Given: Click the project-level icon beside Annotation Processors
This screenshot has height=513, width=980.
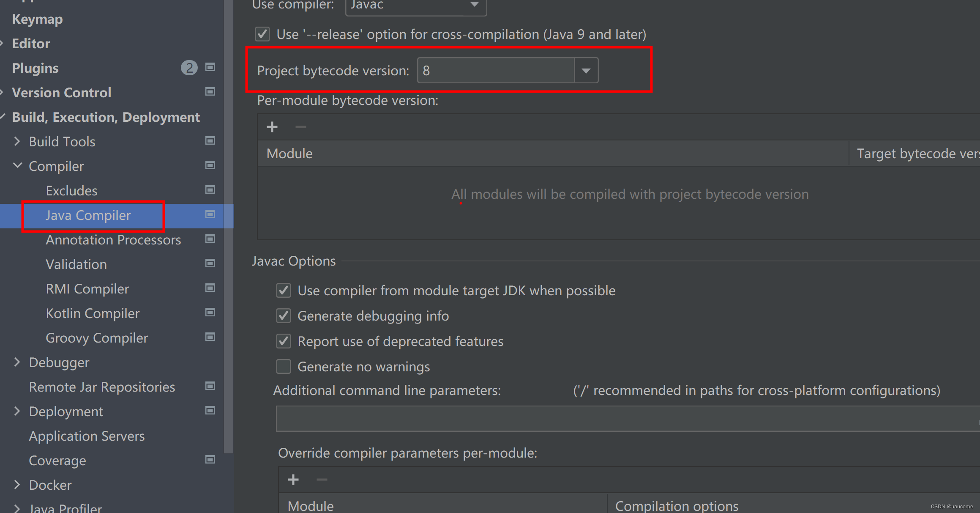Looking at the screenshot, I should 210,239.
